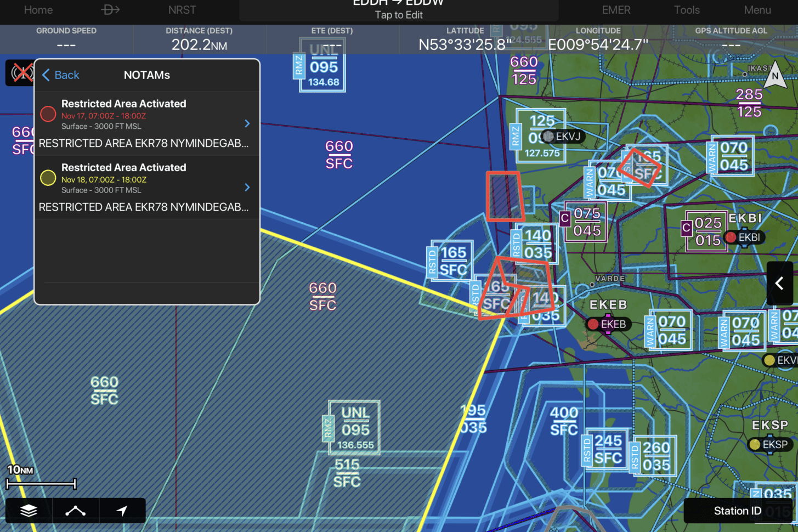The height and width of the screenshot is (532, 798).
Task: Select the RMZ 127.575 airspace label
Action: (x=537, y=135)
